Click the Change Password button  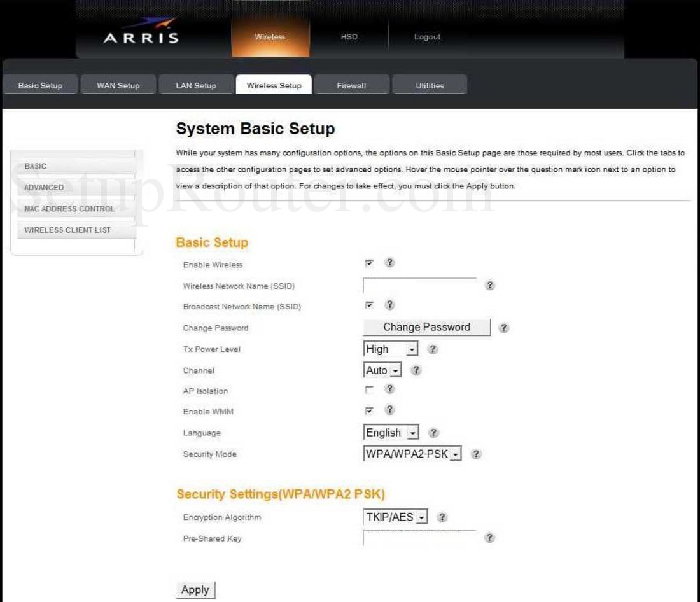(x=427, y=327)
